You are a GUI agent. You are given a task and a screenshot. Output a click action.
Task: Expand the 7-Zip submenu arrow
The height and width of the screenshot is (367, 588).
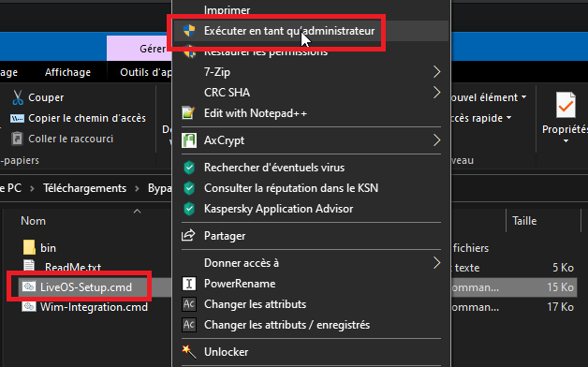(x=436, y=71)
